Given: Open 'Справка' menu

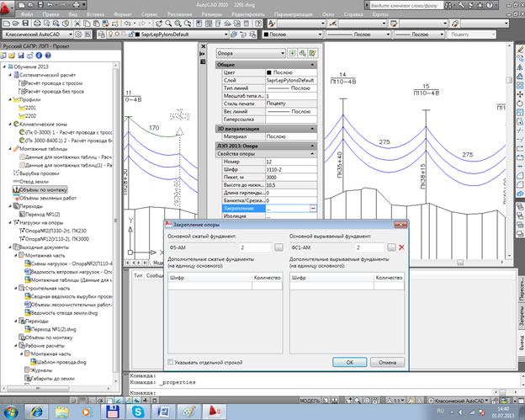Looking at the screenshot, I should 353,14.
